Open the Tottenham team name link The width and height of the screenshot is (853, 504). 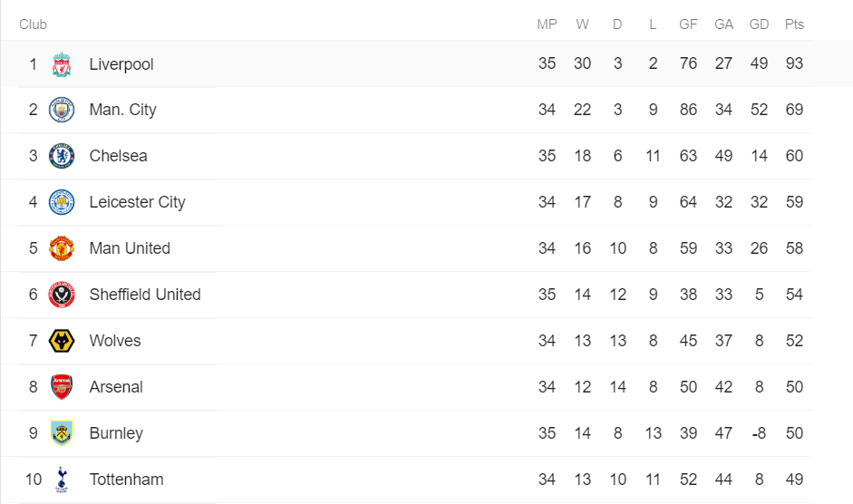(x=126, y=480)
